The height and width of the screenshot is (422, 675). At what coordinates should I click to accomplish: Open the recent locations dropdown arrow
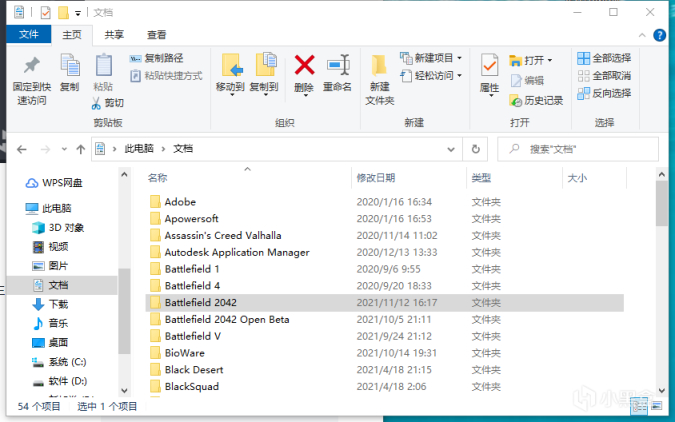pos(64,149)
